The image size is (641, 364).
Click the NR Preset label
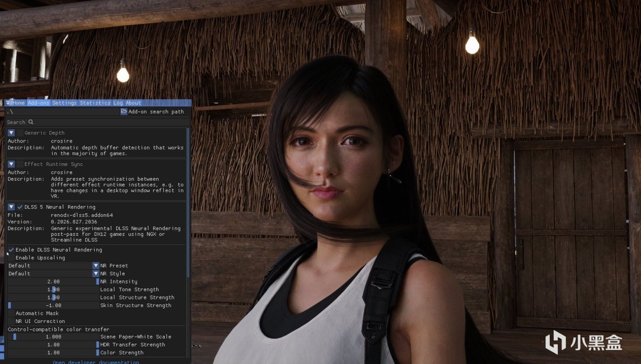[x=114, y=265]
